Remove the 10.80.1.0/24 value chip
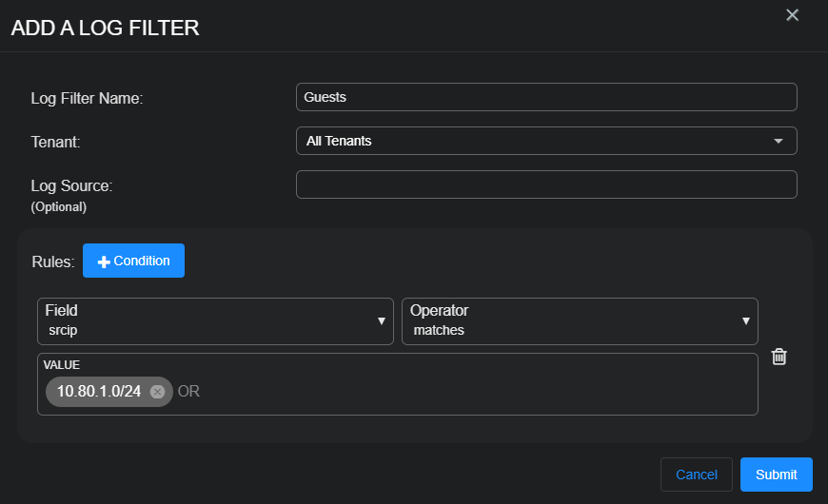 157,392
